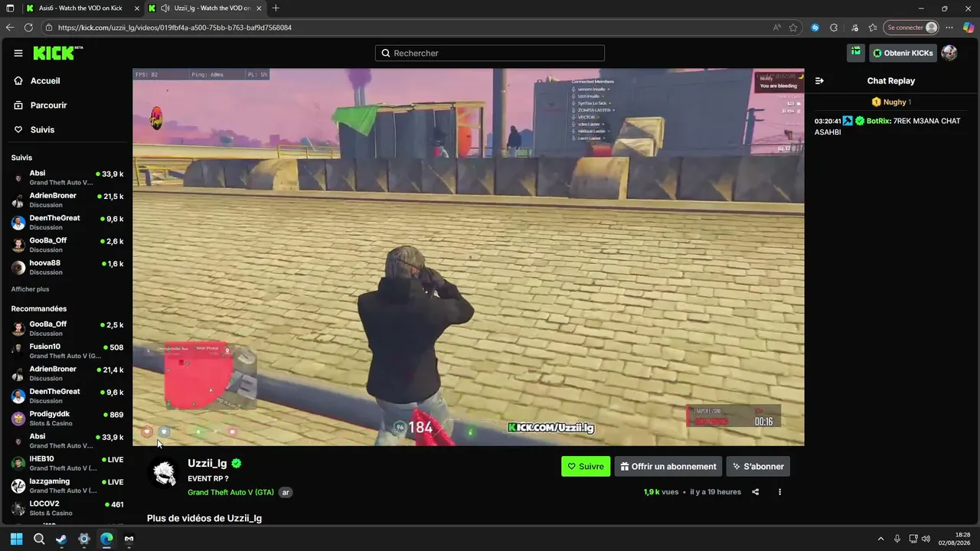Click the 'ar' language tag
This screenshot has height=551, width=980.
(286, 492)
